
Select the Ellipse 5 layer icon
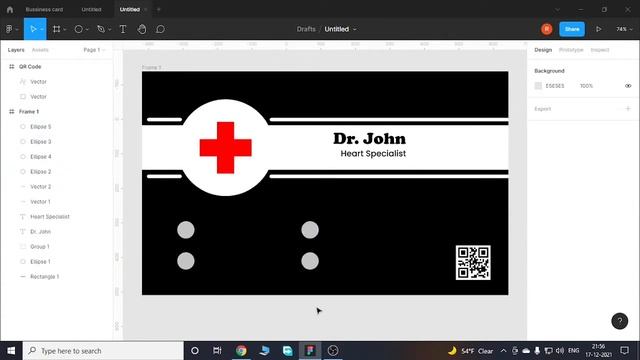pyautogui.click(x=23, y=127)
